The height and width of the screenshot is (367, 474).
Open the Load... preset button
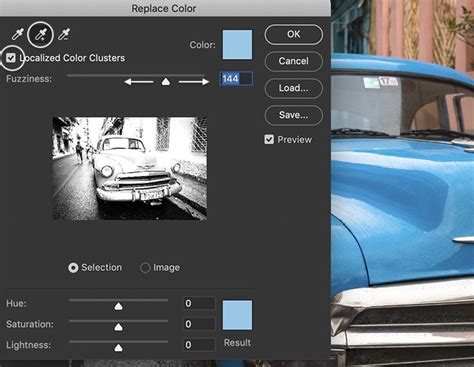pos(294,88)
